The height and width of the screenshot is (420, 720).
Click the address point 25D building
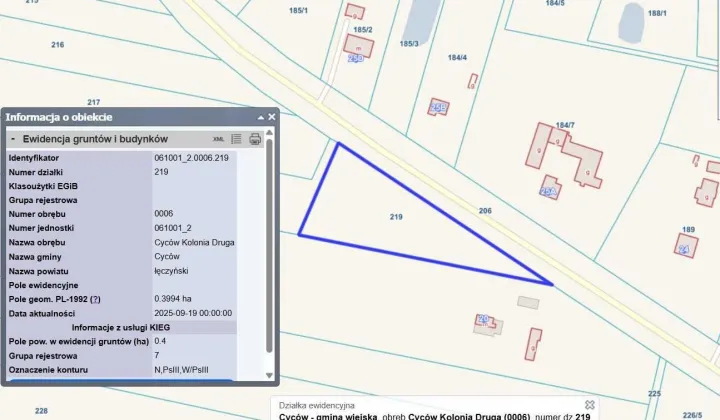tap(359, 46)
